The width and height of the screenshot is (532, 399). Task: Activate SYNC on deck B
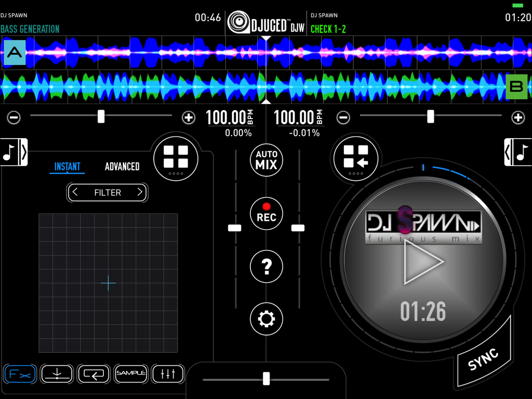[483, 358]
